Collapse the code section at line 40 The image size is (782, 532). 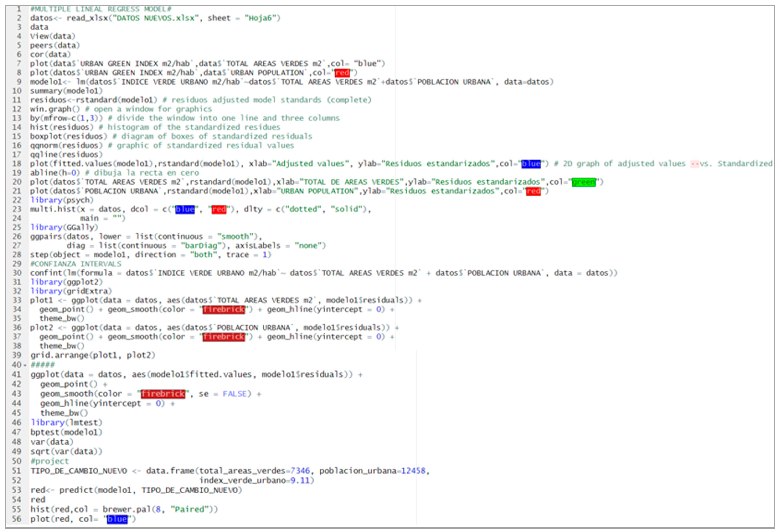tap(25, 365)
